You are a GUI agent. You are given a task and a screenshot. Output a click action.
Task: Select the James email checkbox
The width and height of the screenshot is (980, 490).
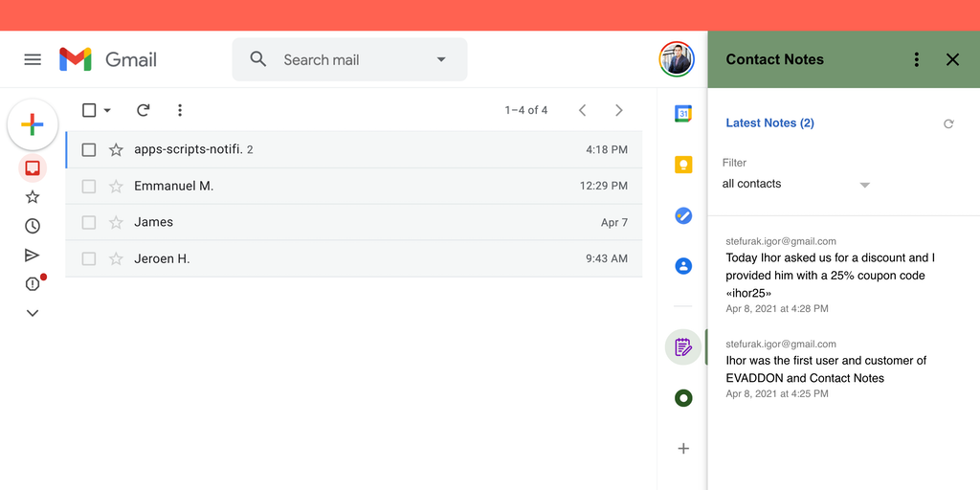(x=89, y=222)
